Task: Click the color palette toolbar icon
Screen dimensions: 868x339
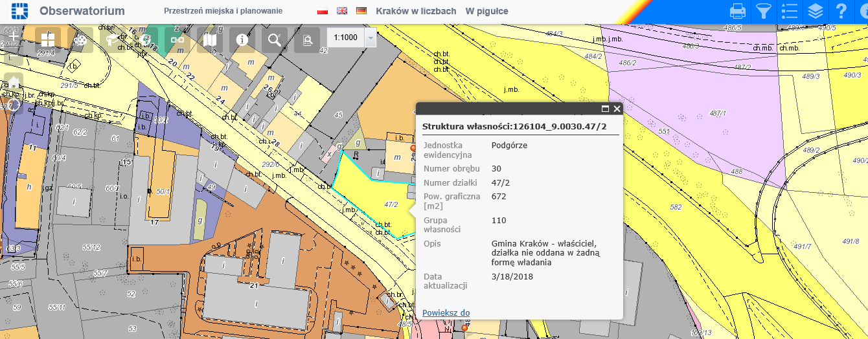Action: [80, 39]
